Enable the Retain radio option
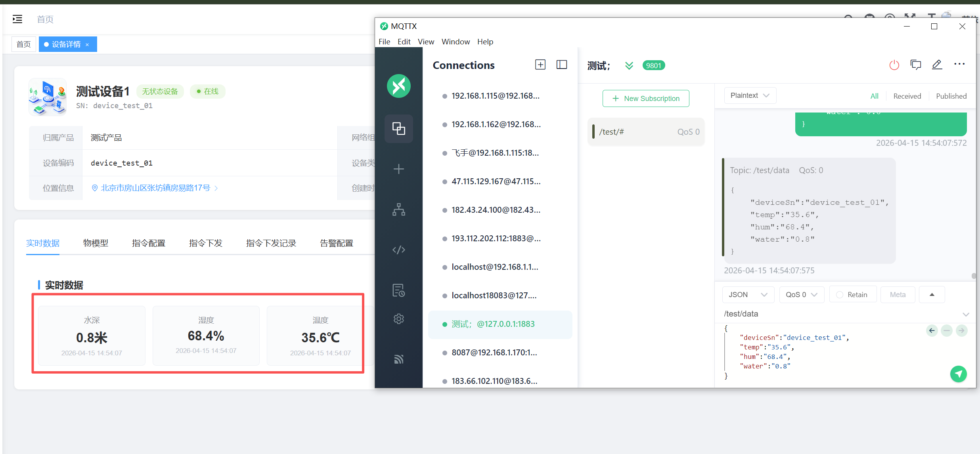This screenshot has height=454, width=980. click(840, 295)
